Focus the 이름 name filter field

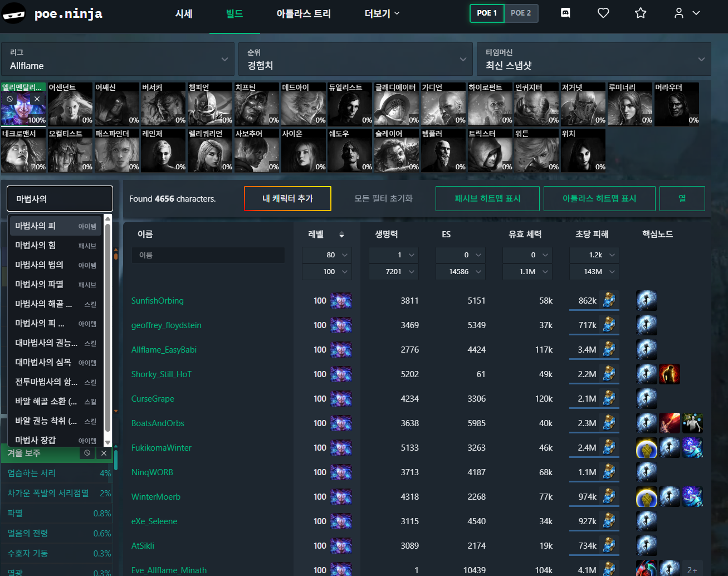(x=208, y=255)
